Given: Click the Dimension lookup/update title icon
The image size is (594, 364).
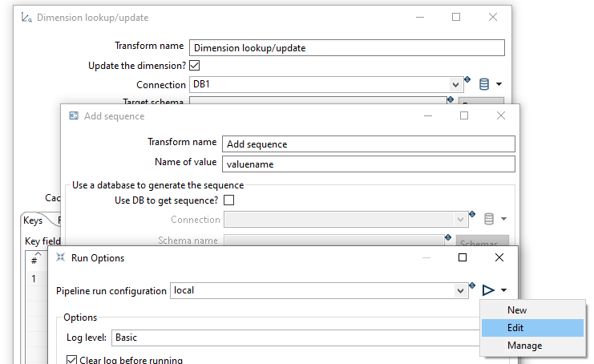Looking at the screenshot, I should [x=26, y=18].
